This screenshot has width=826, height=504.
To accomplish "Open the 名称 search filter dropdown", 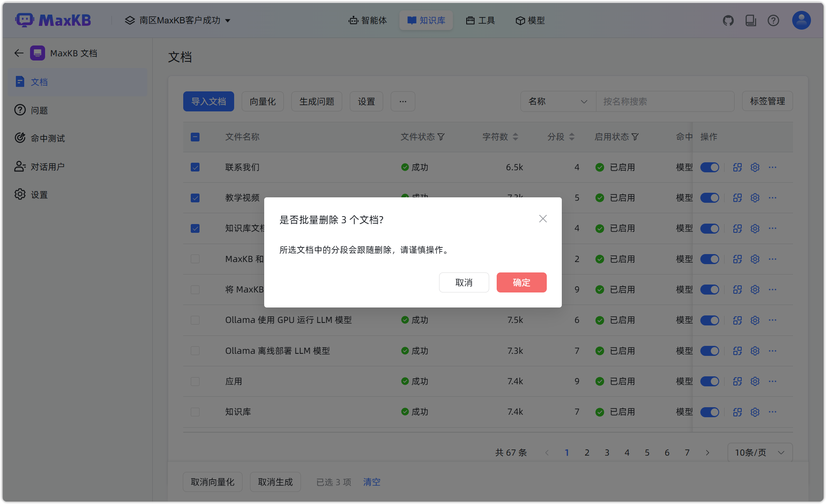I will (x=558, y=101).
